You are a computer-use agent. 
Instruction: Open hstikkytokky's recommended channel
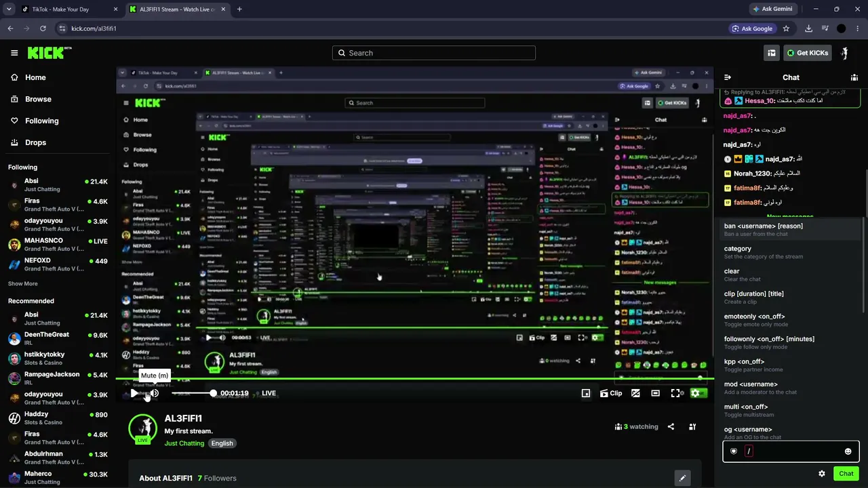tap(58, 359)
